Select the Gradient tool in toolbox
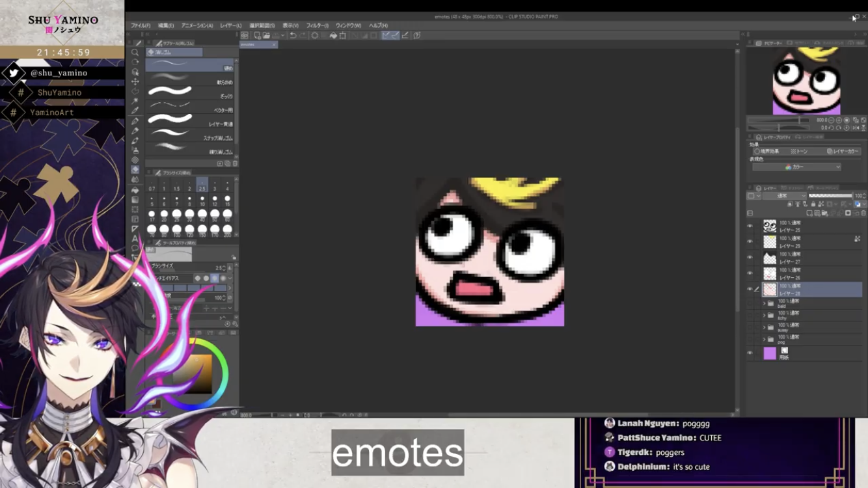The image size is (868, 488). coord(135,199)
